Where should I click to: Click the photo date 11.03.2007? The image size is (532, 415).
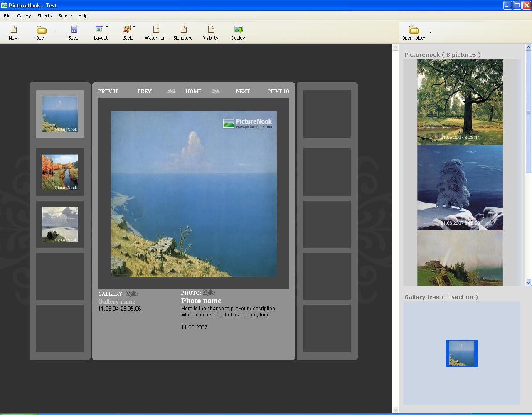tap(194, 328)
